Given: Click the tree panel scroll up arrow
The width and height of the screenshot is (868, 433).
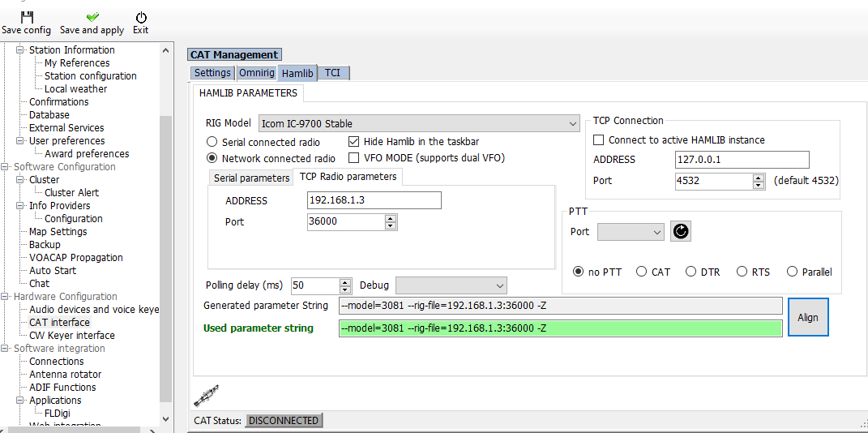Looking at the screenshot, I should pyautogui.click(x=165, y=50).
